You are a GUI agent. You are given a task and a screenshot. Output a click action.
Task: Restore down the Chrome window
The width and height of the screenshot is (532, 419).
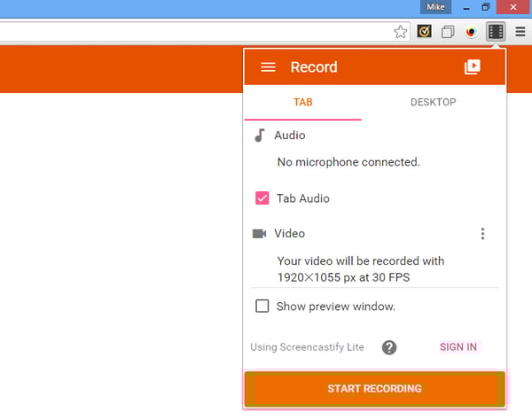coord(486,7)
